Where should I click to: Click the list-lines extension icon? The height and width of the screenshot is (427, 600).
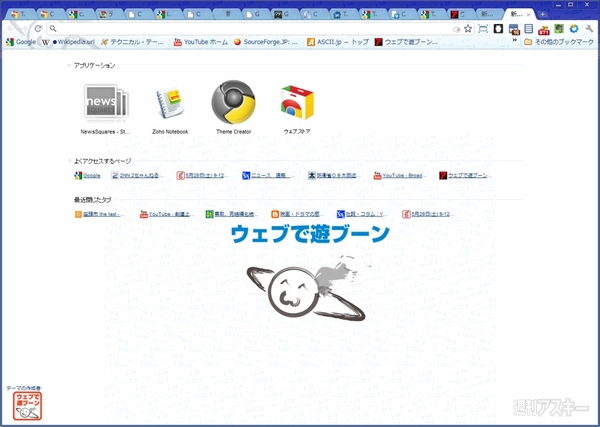point(528,29)
